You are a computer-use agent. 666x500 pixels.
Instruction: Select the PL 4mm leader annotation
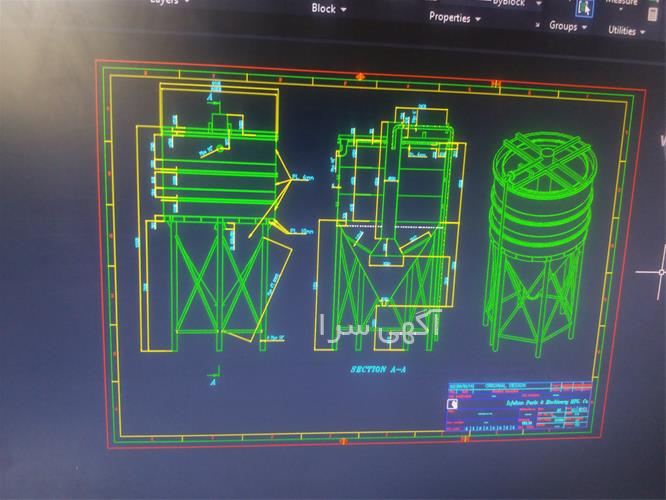[302, 177]
